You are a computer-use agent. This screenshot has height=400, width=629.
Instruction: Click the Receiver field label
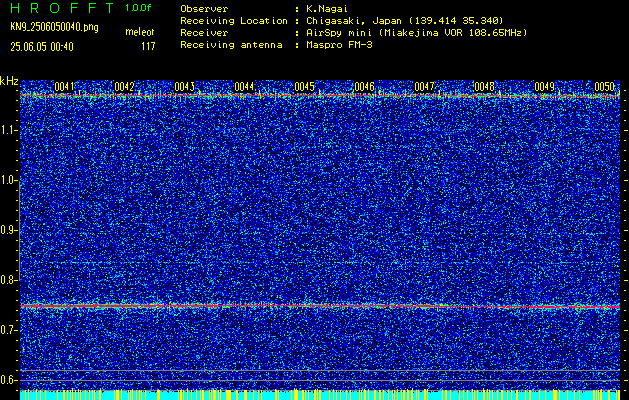(204, 33)
